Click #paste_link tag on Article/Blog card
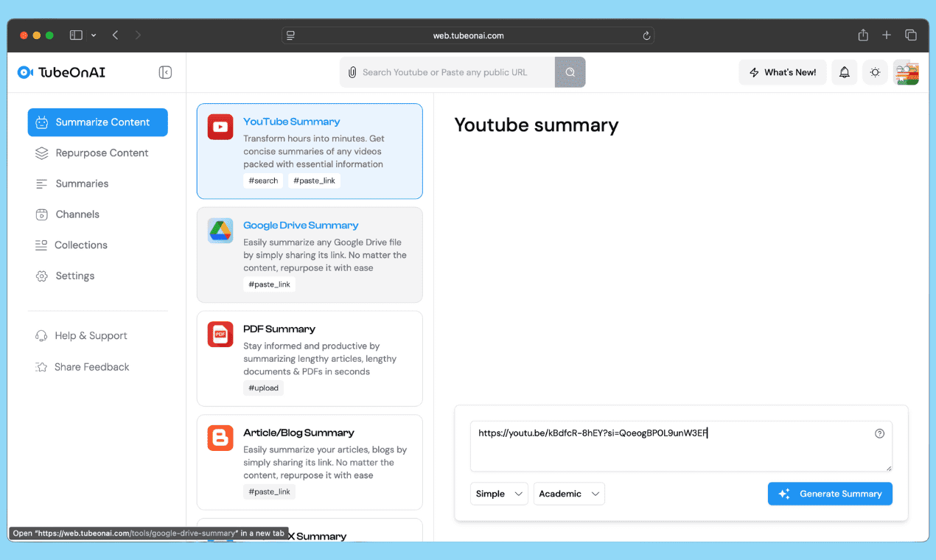This screenshot has width=936, height=560. pos(269,492)
